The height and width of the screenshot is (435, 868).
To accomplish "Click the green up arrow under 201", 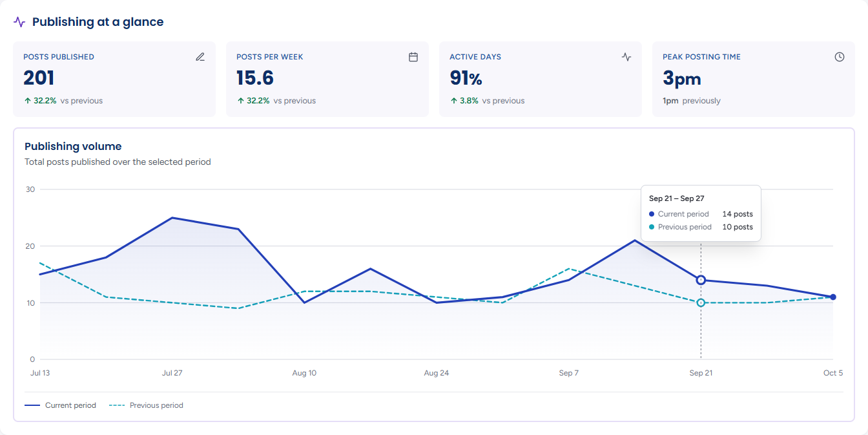I will (x=27, y=101).
